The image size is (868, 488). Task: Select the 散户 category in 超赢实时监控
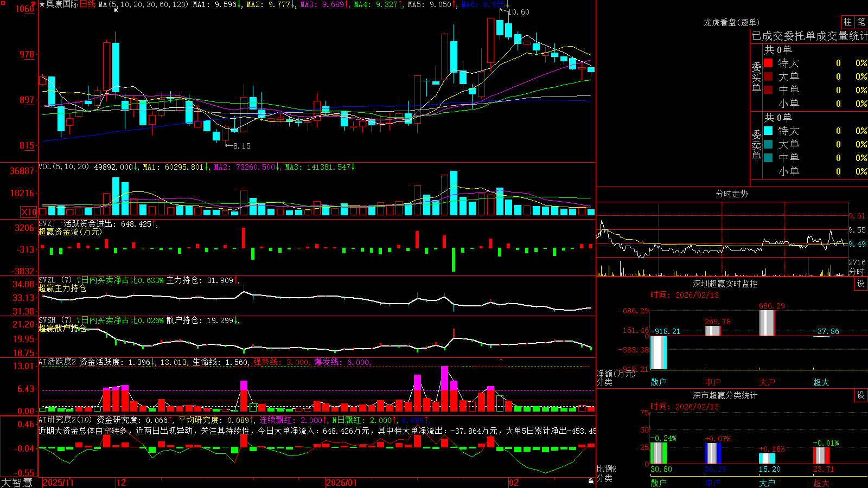(659, 382)
